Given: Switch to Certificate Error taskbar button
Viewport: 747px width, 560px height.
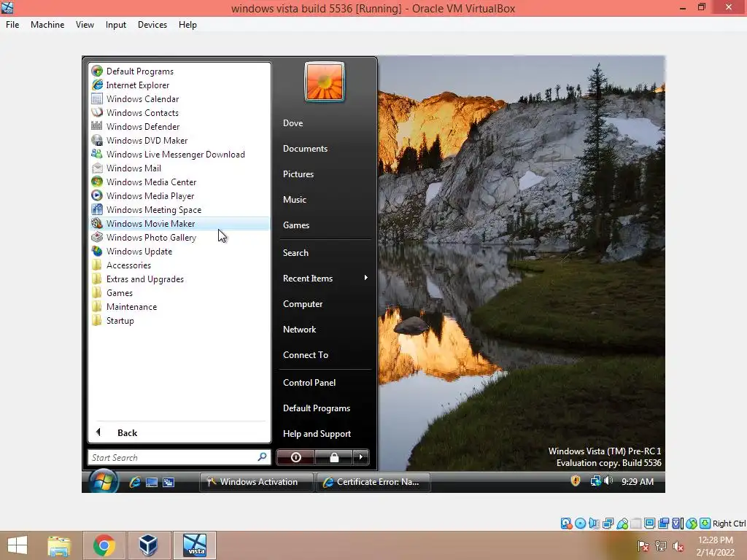Looking at the screenshot, I should (x=373, y=482).
